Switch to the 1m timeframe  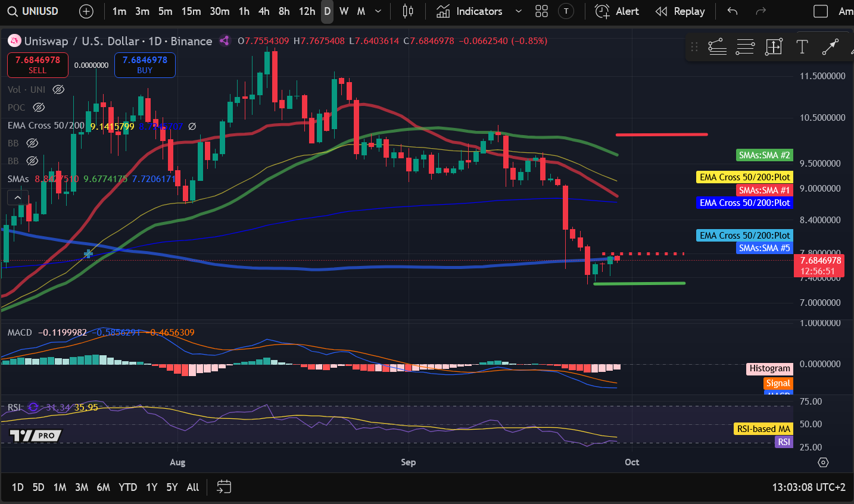[x=119, y=11]
